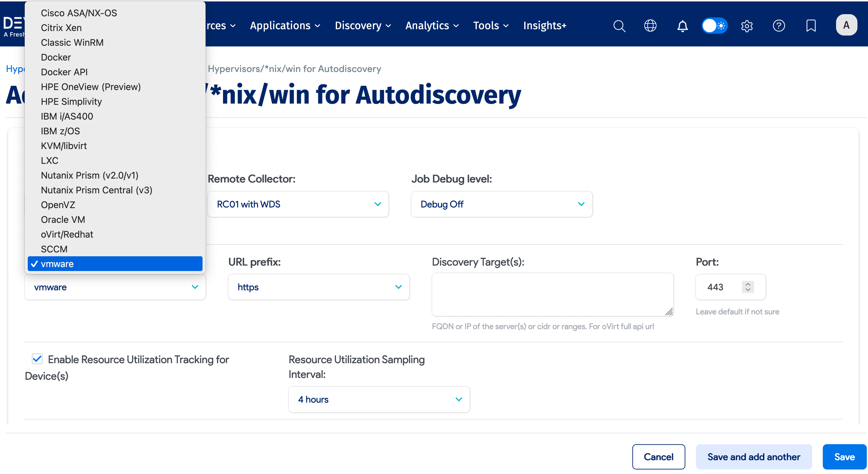Open the bookmark icon
The image size is (868, 474).
tap(811, 26)
